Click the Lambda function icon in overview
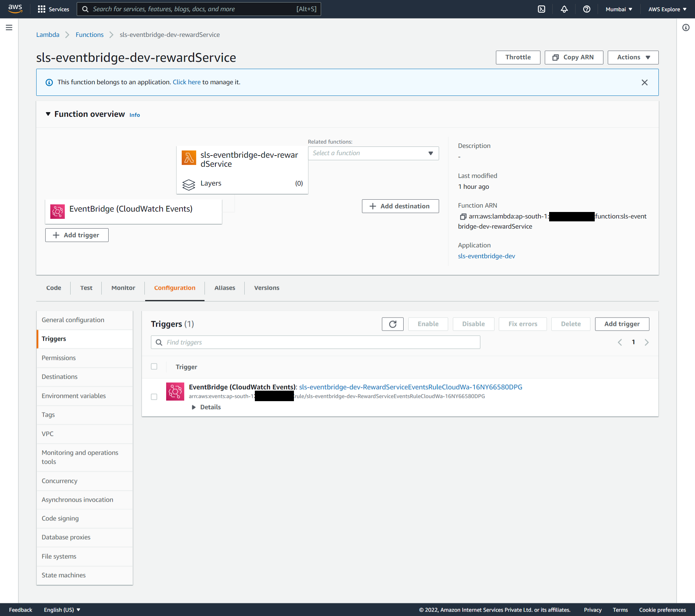The width and height of the screenshot is (695, 616). pyautogui.click(x=189, y=158)
